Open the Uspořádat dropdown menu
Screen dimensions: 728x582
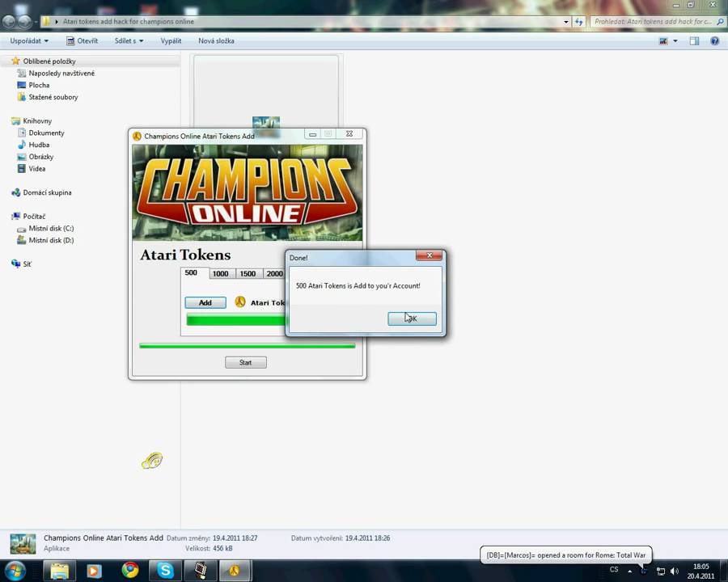click(29, 41)
